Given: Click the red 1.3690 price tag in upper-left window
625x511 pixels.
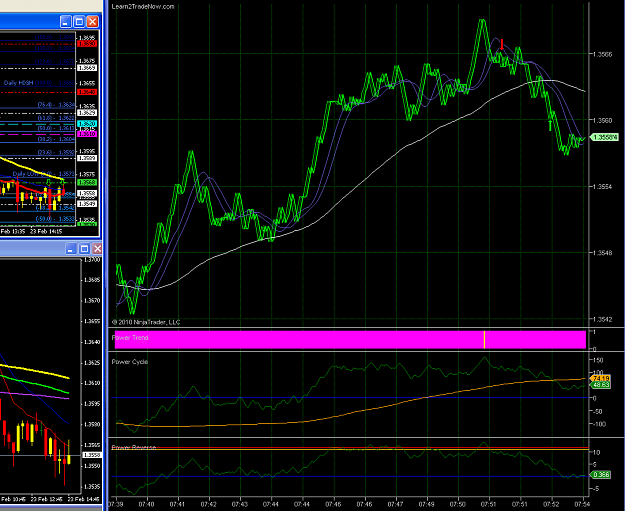Looking at the screenshot, I should [x=87, y=44].
